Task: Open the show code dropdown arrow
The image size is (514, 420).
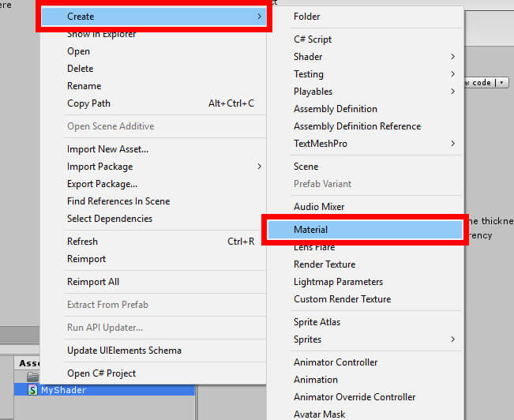Action: [x=502, y=83]
